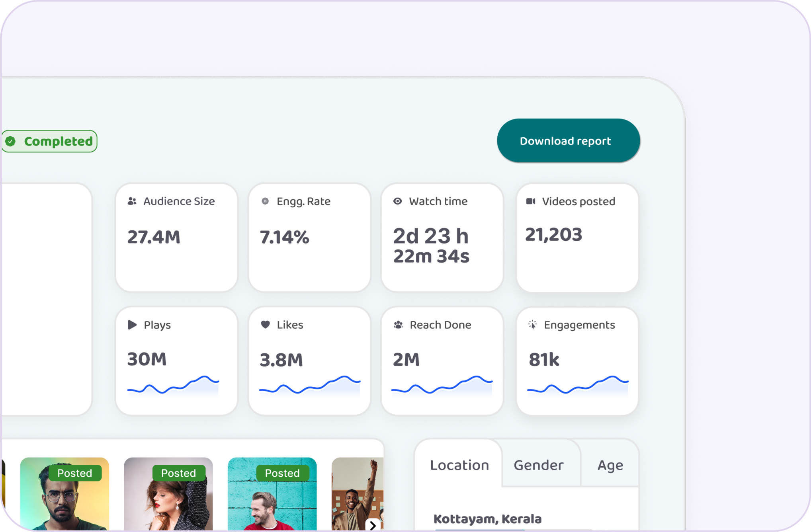The height and width of the screenshot is (532, 811).
Task: Click the Videos posted camera icon
Action: tap(531, 201)
